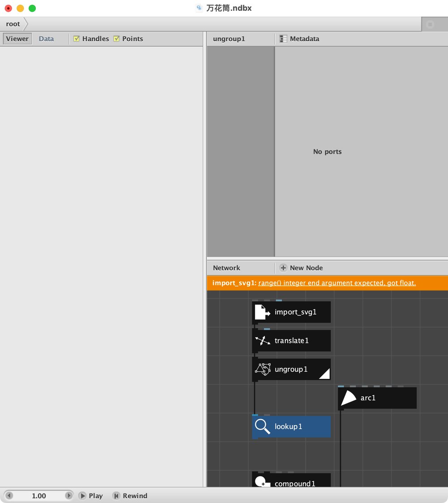
Task: Toggle the Points checkbox
Action: tap(116, 39)
